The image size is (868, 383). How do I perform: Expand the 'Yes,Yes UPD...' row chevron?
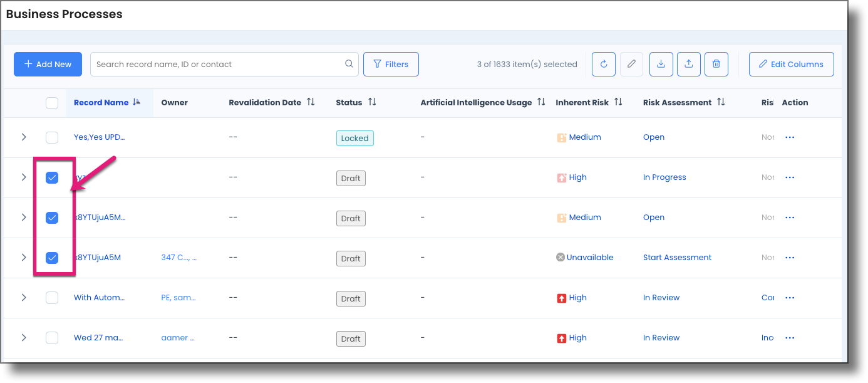coord(24,137)
